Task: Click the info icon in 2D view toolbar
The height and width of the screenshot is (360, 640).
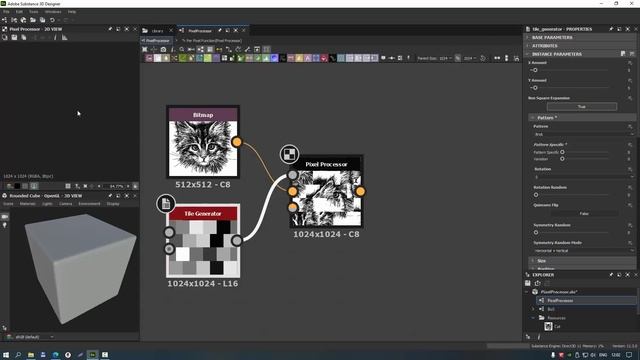Action: 55,38
